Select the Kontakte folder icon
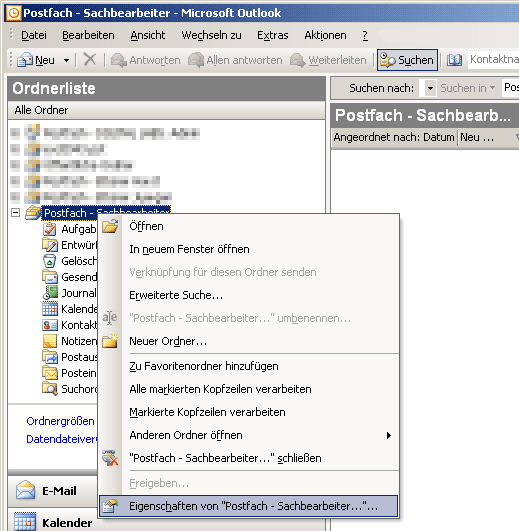Screen dimensions: 519x531 click(50, 325)
